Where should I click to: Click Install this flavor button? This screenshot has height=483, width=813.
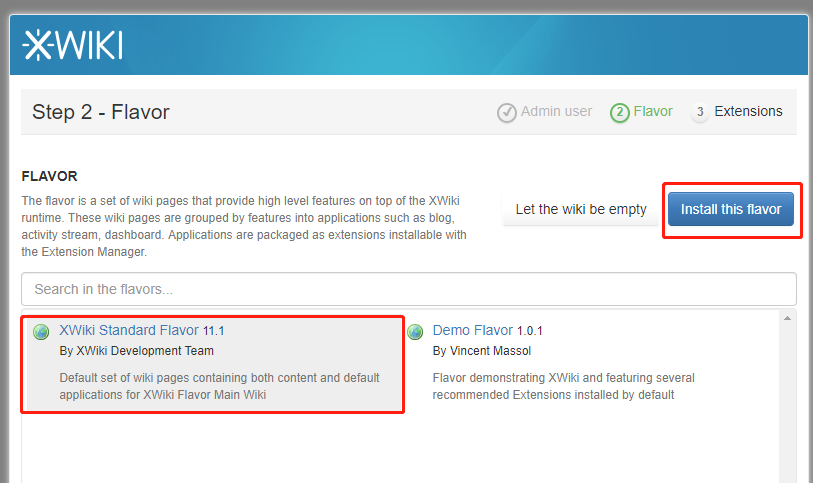731,209
